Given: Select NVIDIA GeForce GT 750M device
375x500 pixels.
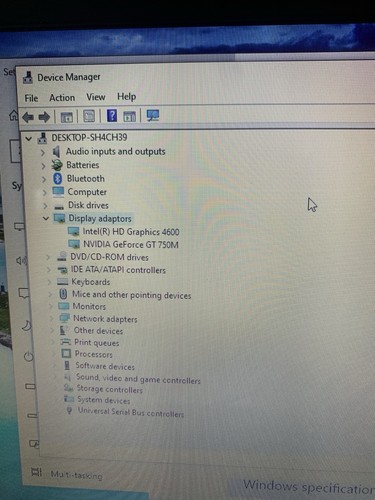Looking at the screenshot, I should 131,245.
